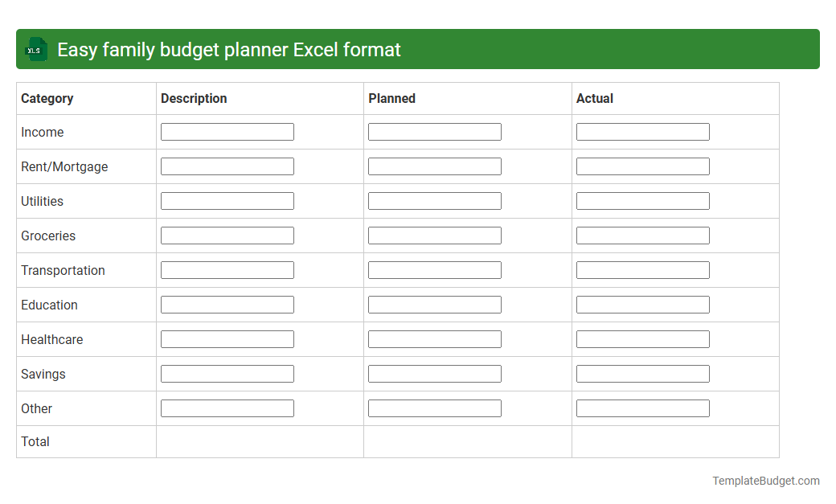Click the Healthcare actual amount field

tap(642, 338)
